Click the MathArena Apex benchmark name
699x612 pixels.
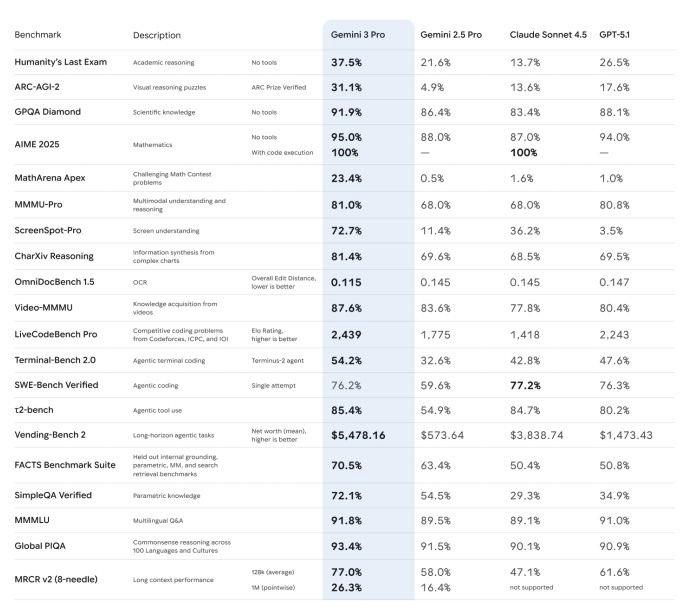click(x=50, y=178)
